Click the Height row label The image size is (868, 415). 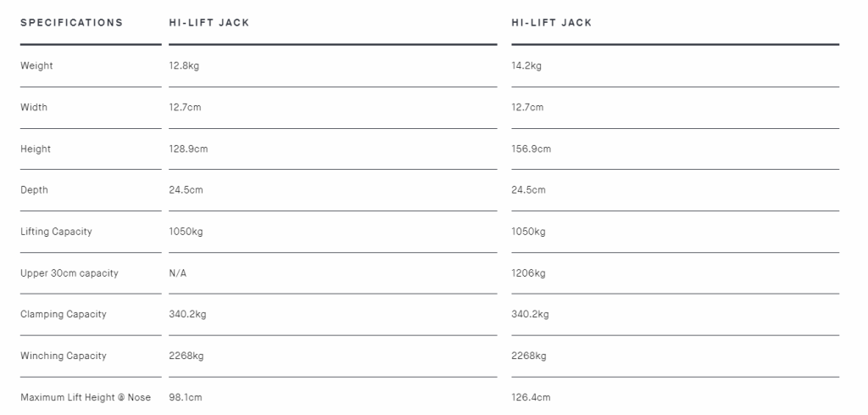36,149
